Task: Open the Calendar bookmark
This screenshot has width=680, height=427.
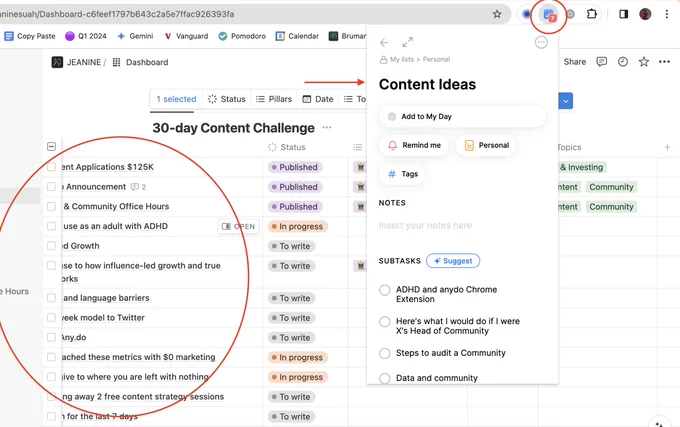Action: (x=297, y=36)
